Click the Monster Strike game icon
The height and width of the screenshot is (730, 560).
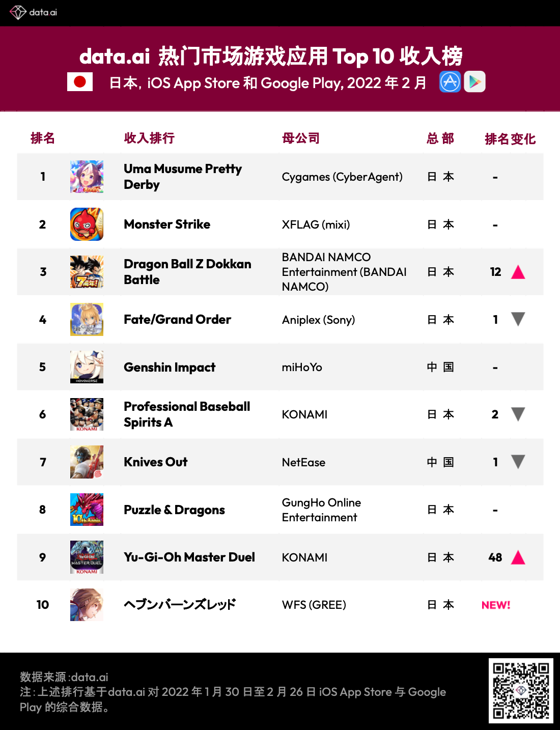point(87,224)
